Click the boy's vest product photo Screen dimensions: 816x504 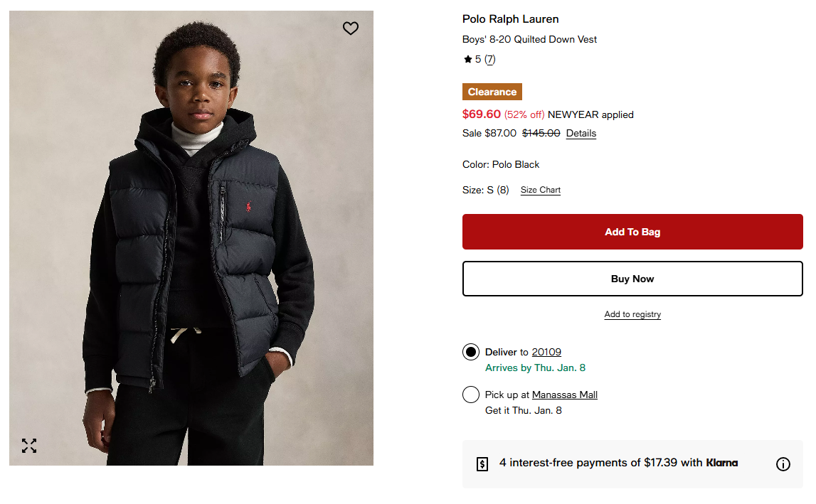(x=191, y=238)
